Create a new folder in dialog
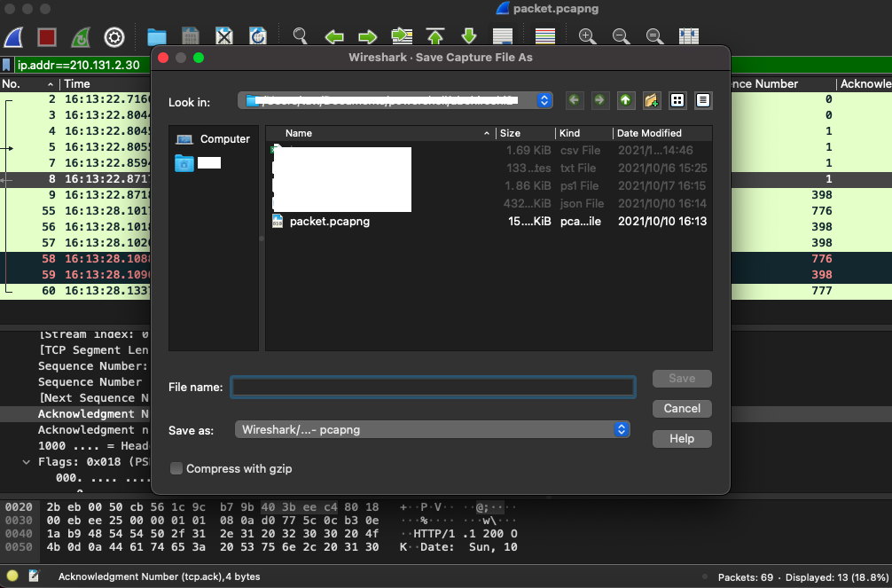The image size is (892, 588). [x=652, y=101]
